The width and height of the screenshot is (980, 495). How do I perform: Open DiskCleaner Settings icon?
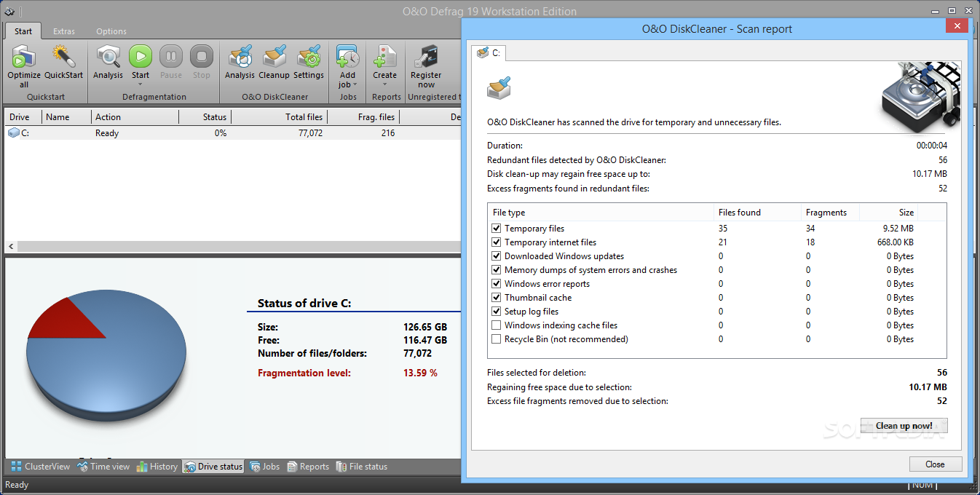[309, 57]
